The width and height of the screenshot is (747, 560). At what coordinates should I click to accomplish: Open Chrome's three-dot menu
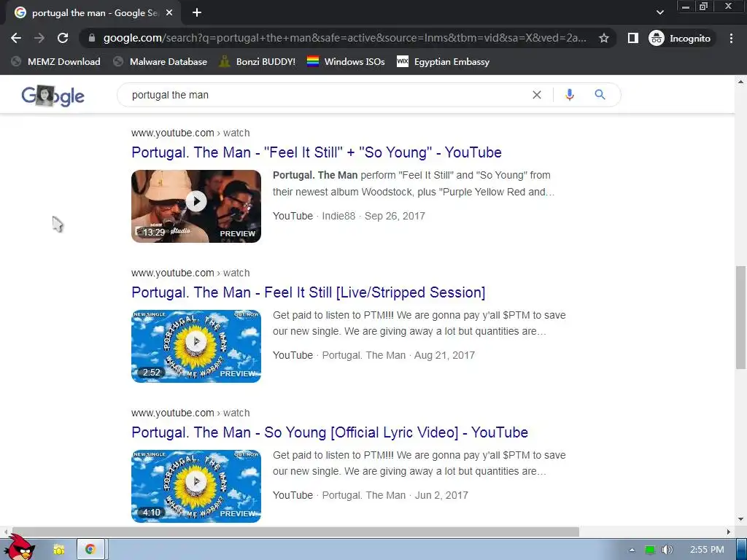pos(731,38)
